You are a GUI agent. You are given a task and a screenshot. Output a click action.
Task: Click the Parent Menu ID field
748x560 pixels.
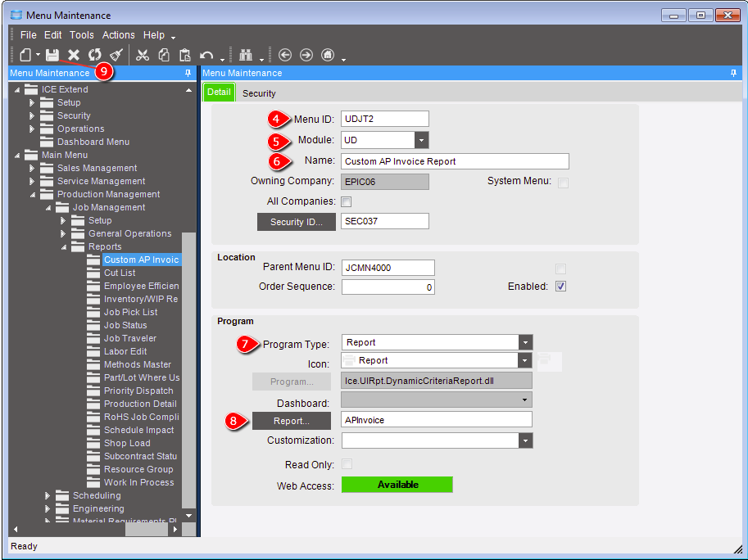click(x=388, y=268)
